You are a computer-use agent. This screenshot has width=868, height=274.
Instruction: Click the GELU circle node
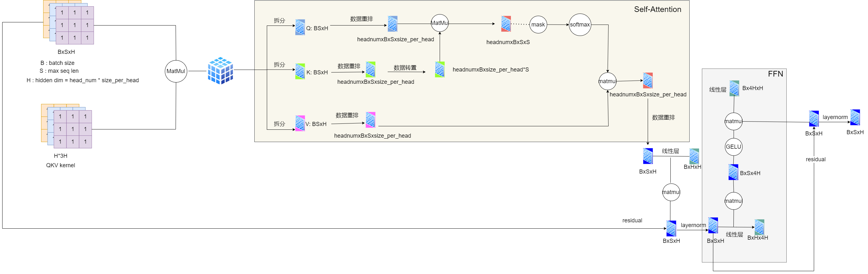(x=733, y=147)
